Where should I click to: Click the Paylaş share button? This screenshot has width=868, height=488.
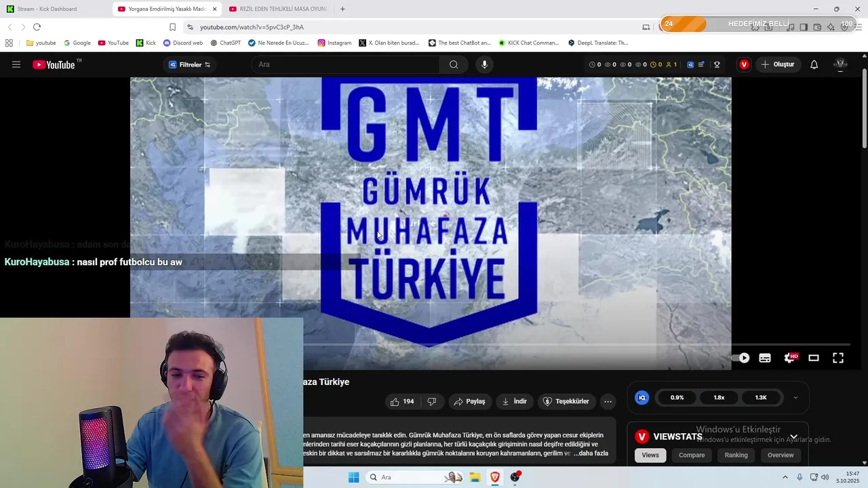coord(469,401)
